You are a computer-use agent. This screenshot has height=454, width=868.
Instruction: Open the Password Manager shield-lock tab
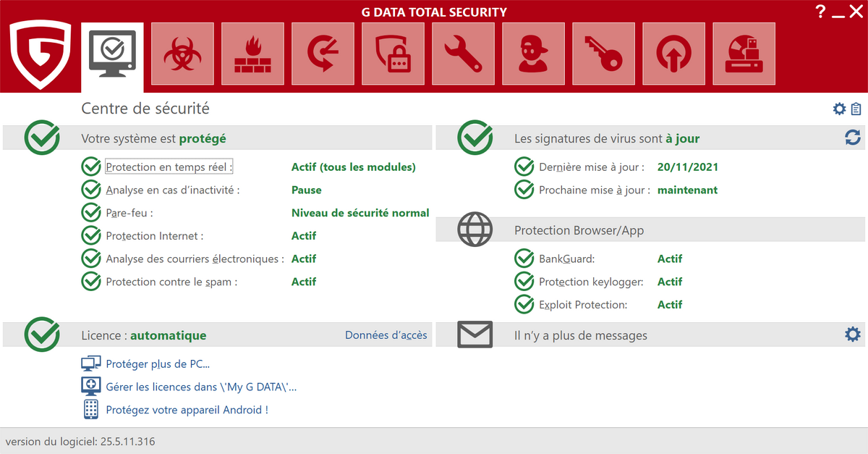(x=393, y=54)
